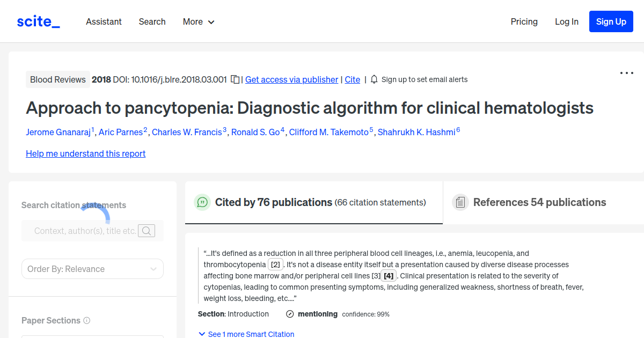644x338 pixels.
Task: Open the three-dot options menu
Action: [x=626, y=72]
